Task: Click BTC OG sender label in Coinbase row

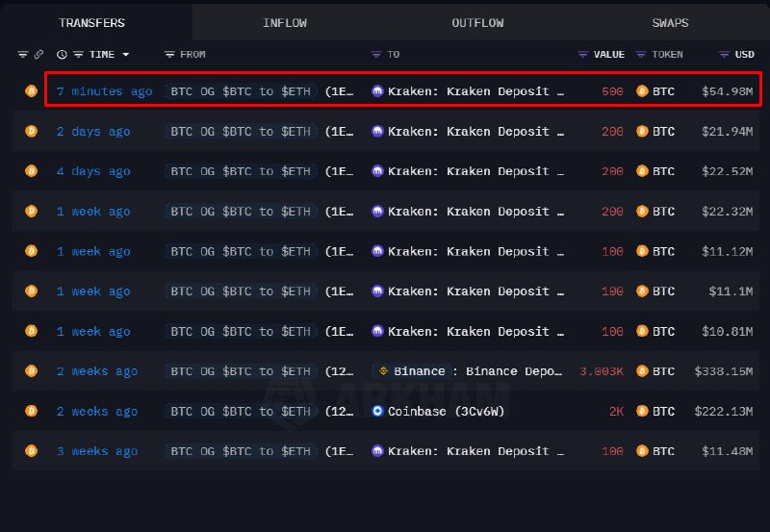Action: click(x=241, y=412)
